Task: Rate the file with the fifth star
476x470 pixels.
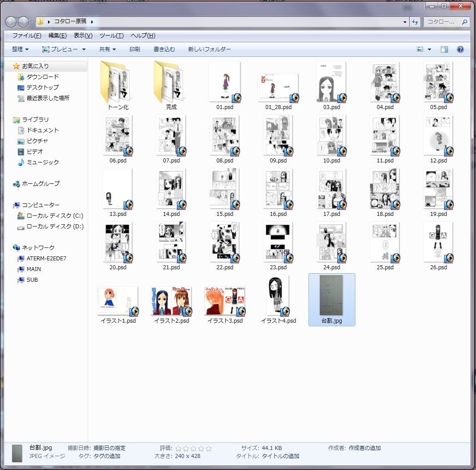Action: click(x=208, y=448)
